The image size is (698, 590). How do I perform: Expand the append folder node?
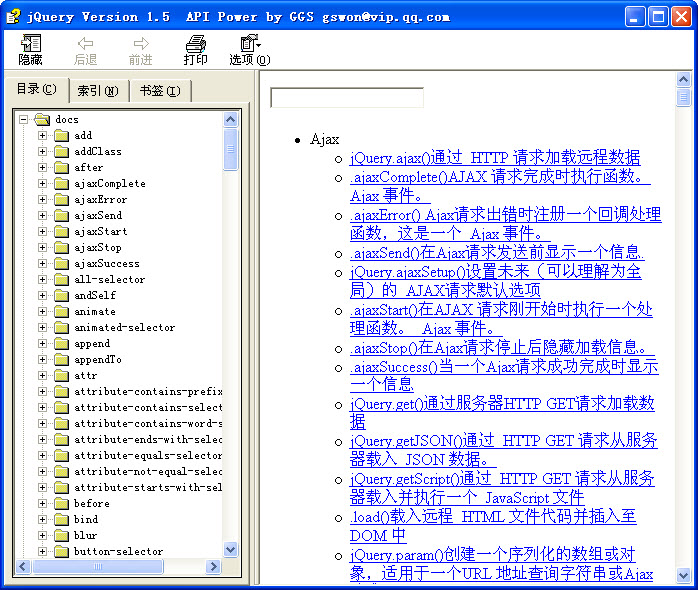[42, 343]
